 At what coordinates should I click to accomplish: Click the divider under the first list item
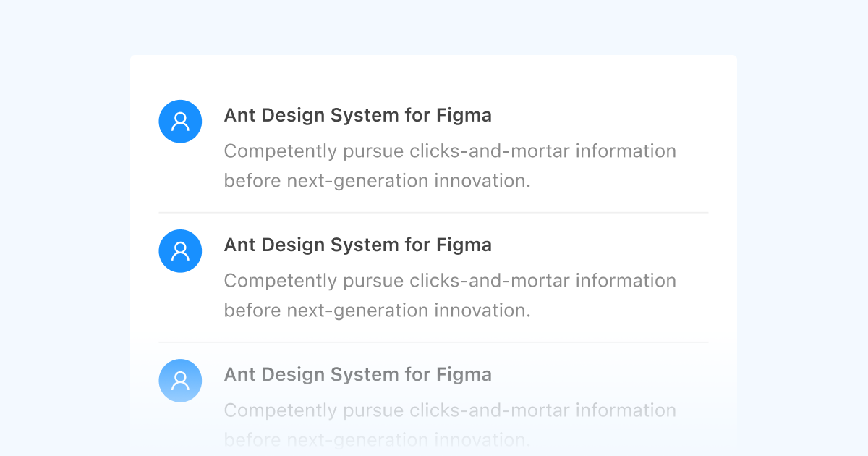click(433, 212)
